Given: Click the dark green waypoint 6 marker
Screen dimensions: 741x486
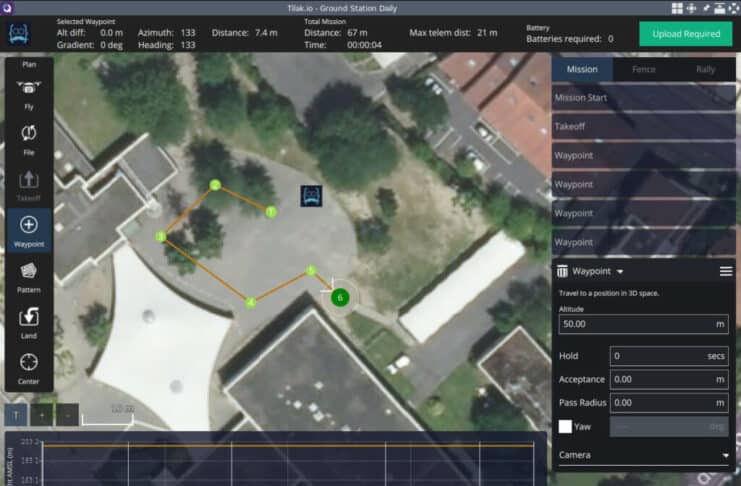Looking at the screenshot, I should coord(340,297).
